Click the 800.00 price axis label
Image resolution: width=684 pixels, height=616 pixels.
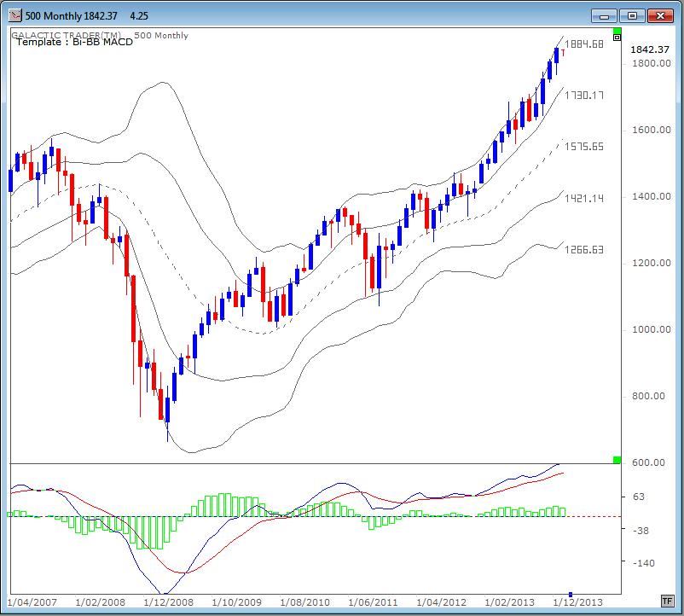pos(649,396)
